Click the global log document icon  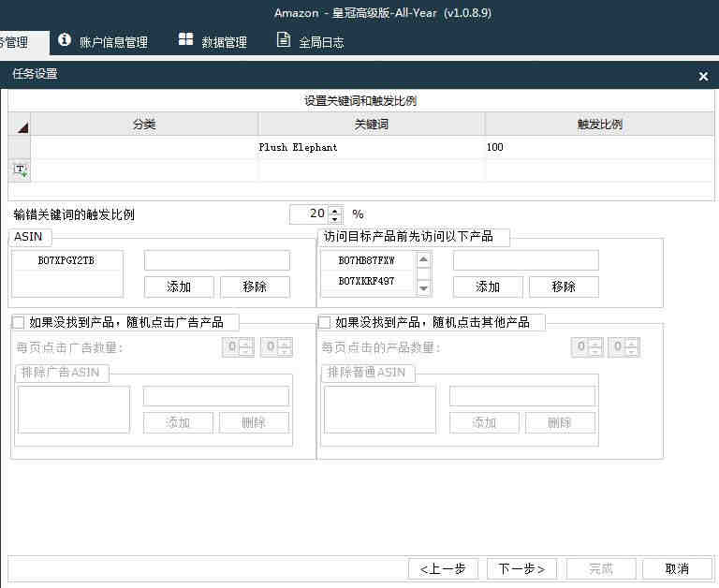(284, 39)
